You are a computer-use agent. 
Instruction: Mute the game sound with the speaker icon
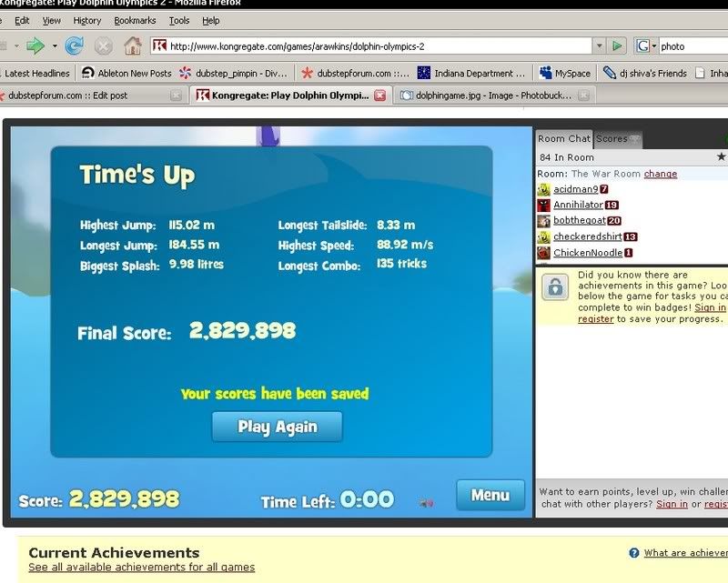426,503
